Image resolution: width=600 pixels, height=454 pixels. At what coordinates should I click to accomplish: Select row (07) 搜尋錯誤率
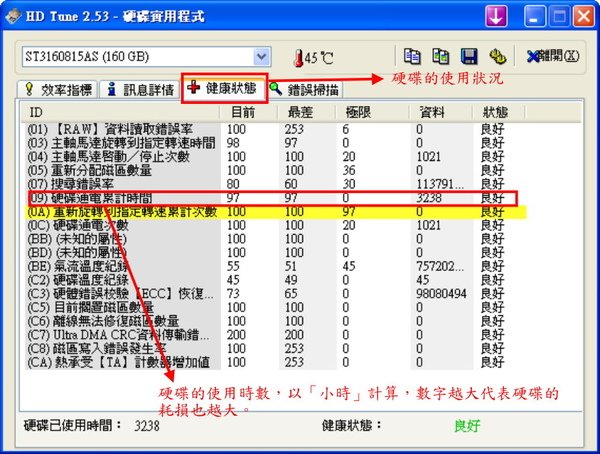[276, 184]
